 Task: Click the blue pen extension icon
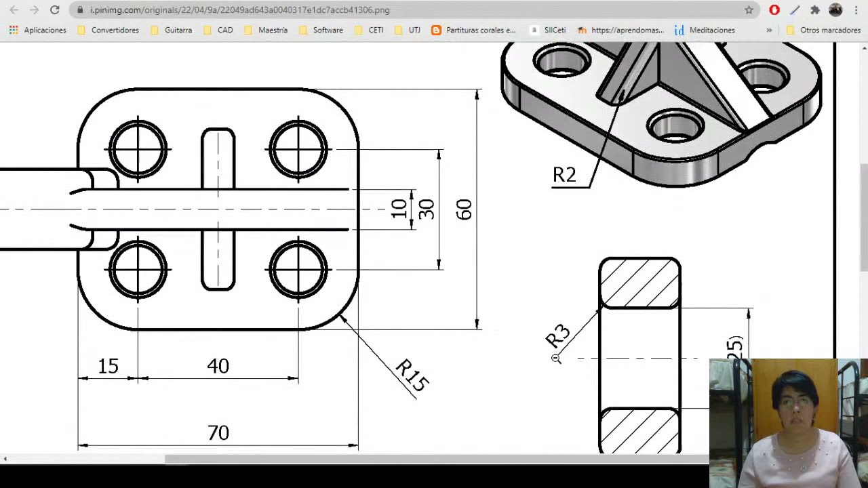795,10
